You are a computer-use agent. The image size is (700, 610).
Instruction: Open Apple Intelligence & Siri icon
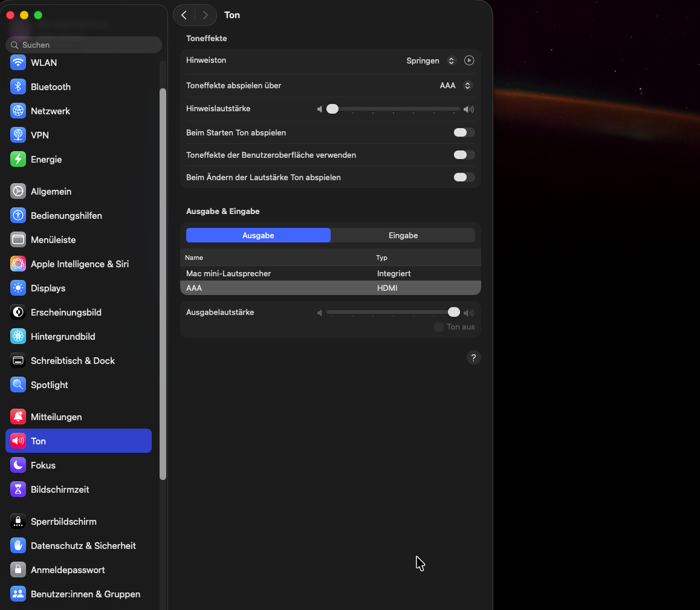click(x=18, y=264)
